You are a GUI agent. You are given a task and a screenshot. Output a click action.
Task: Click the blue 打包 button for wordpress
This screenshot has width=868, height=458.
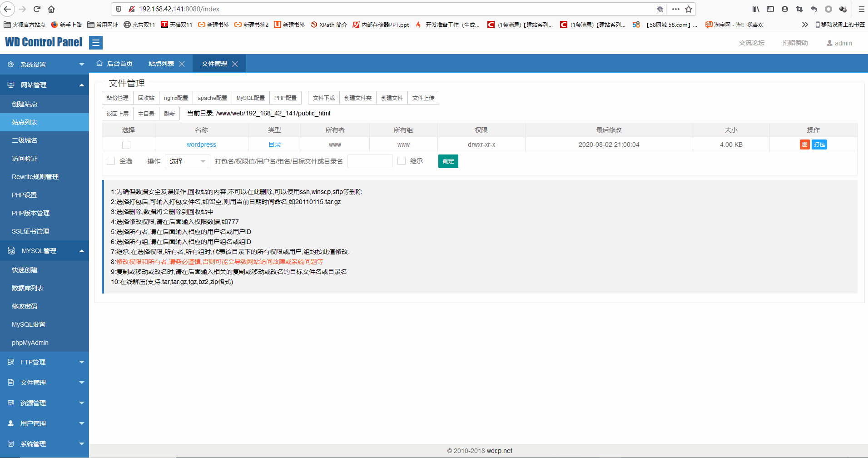[819, 144]
